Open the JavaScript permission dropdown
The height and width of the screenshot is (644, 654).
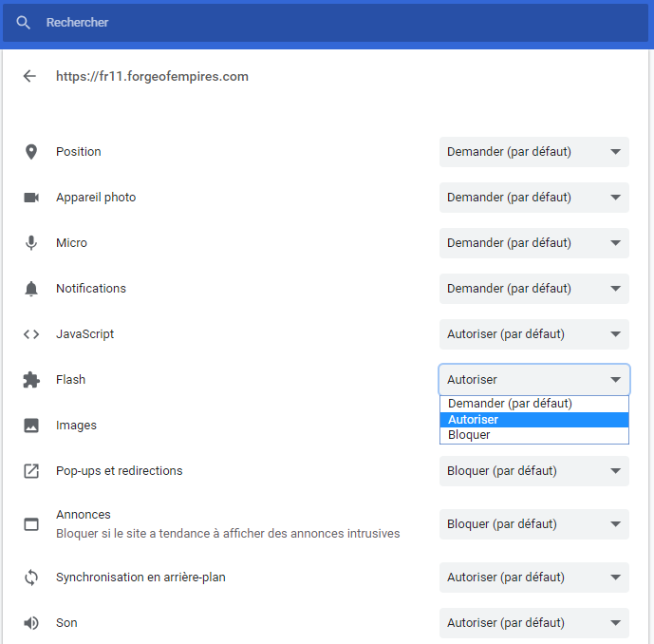[x=533, y=334]
